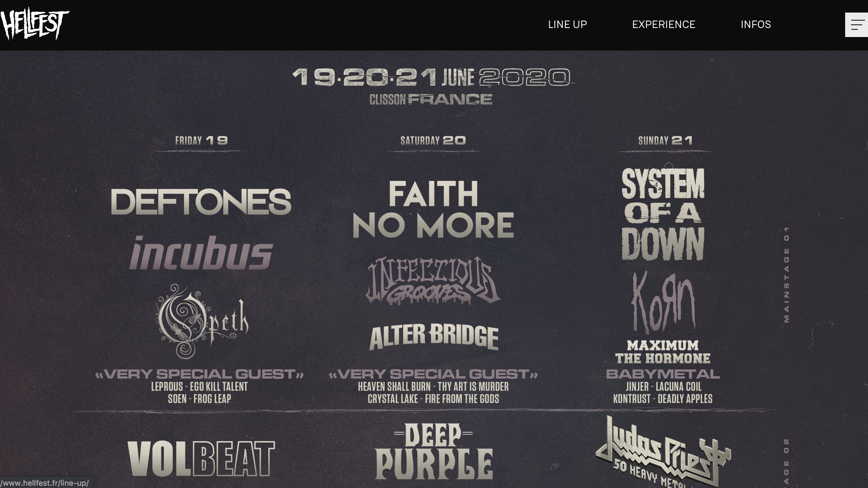
Task: Click the Deep Purple band logo
Action: [x=434, y=451]
